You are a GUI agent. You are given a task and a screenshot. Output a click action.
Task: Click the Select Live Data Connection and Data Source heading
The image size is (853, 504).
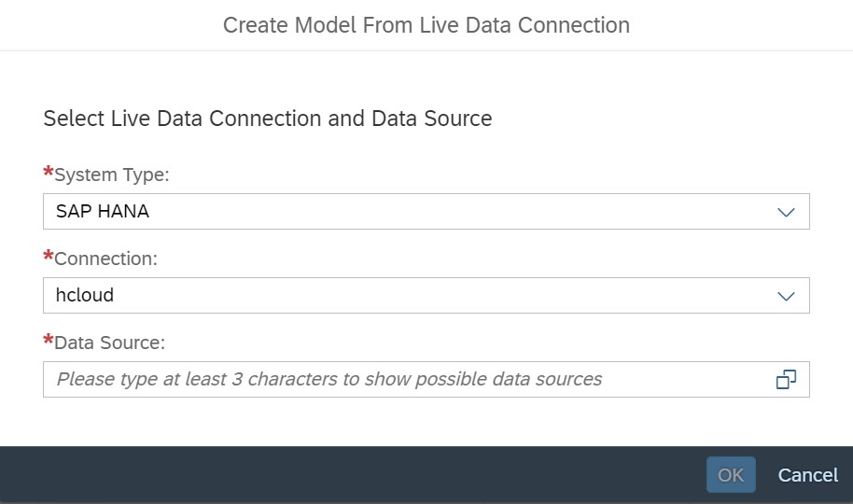268,119
